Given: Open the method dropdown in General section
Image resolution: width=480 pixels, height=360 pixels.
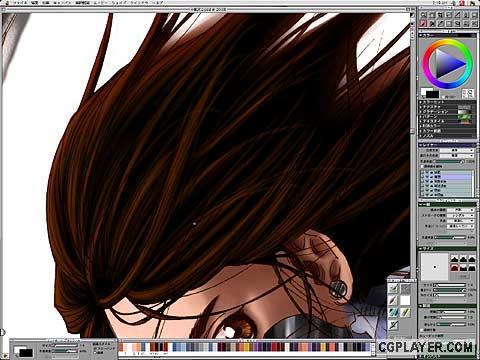Looking at the screenshot, I should pos(461,221).
